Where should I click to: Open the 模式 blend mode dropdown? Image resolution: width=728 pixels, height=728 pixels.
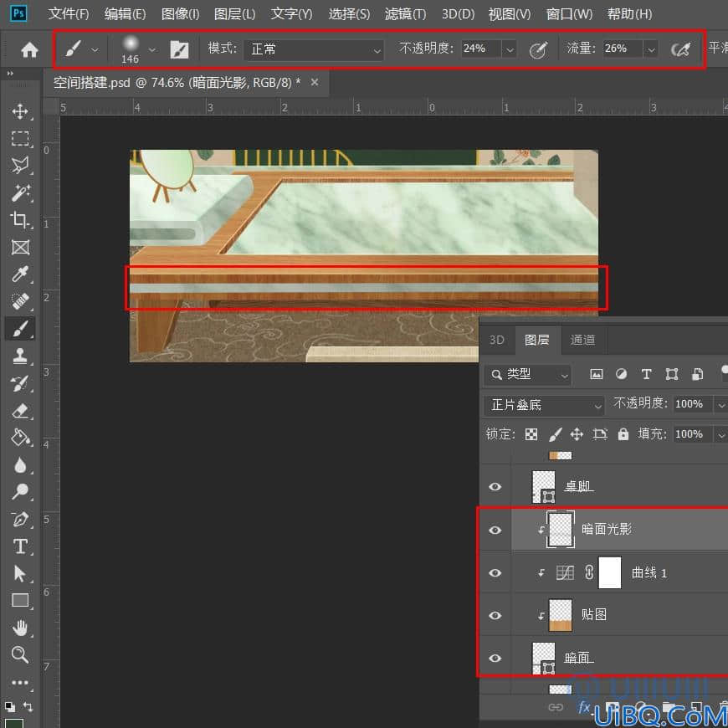click(314, 49)
